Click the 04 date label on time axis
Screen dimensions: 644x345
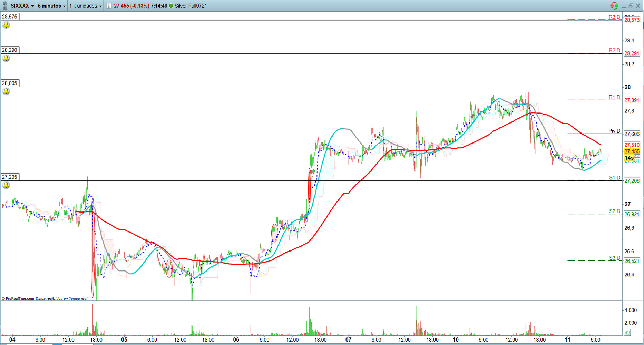click(12, 339)
